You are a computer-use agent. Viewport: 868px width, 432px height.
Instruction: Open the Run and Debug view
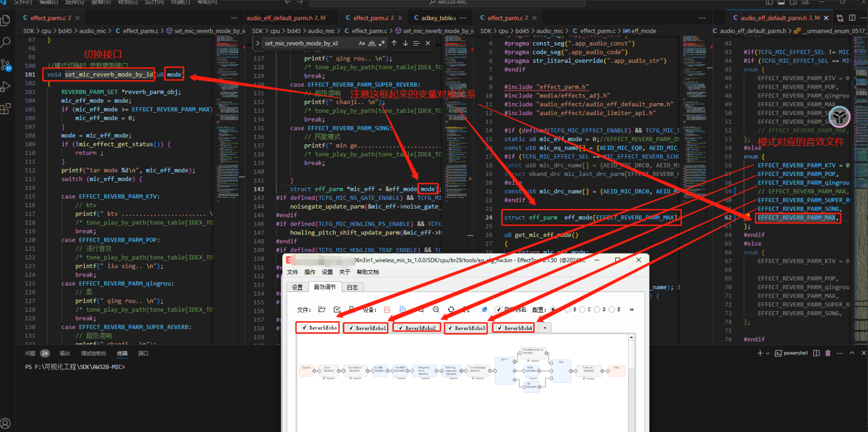(x=6, y=87)
